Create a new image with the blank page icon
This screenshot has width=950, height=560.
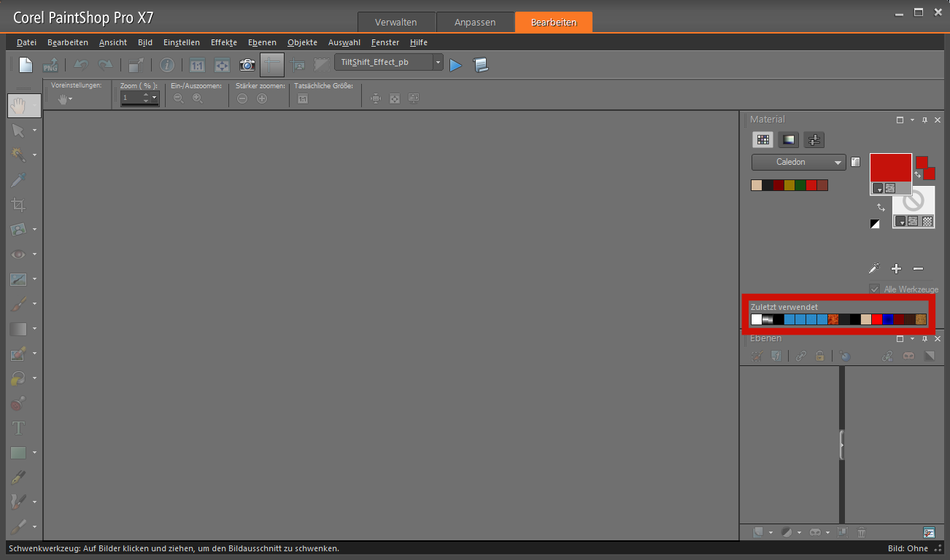tap(26, 65)
